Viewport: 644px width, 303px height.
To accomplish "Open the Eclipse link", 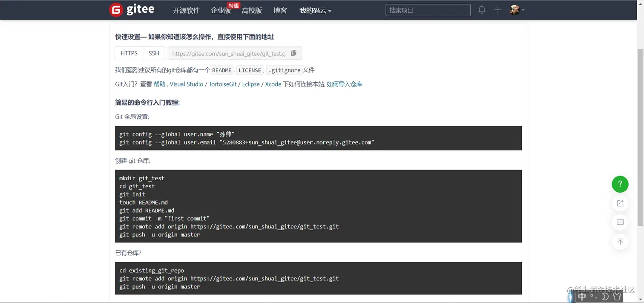I will click(x=251, y=84).
